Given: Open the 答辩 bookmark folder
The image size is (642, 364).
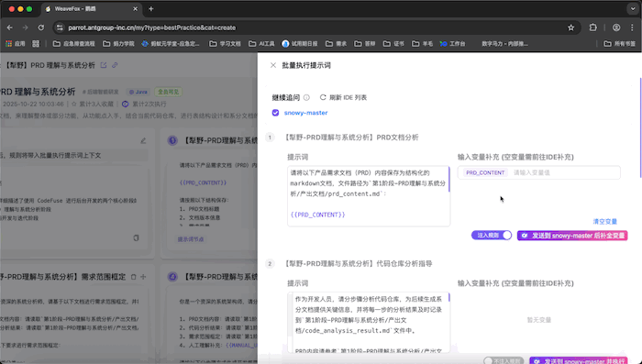Looking at the screenshot, I should coord(365,43).
